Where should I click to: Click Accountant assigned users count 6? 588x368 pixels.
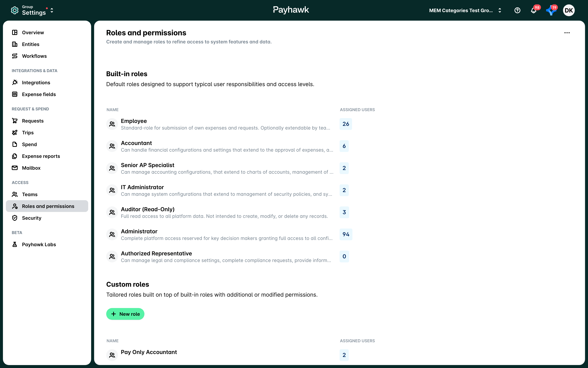click(x=344, y=146)
